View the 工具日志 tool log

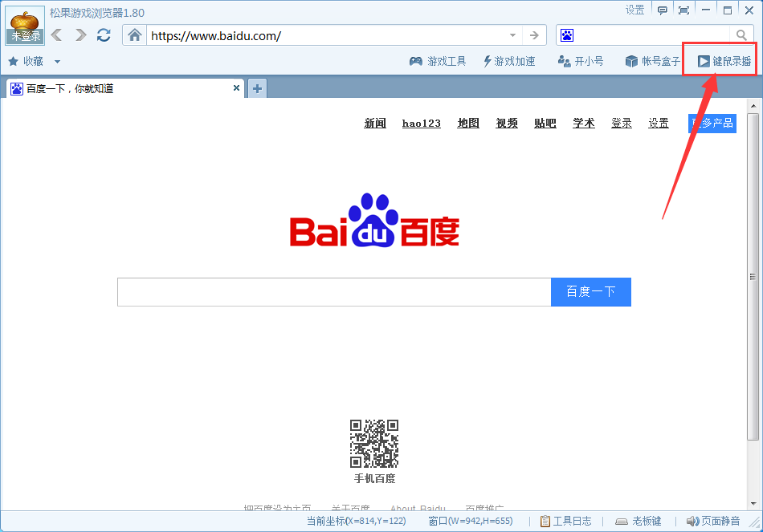565,520
